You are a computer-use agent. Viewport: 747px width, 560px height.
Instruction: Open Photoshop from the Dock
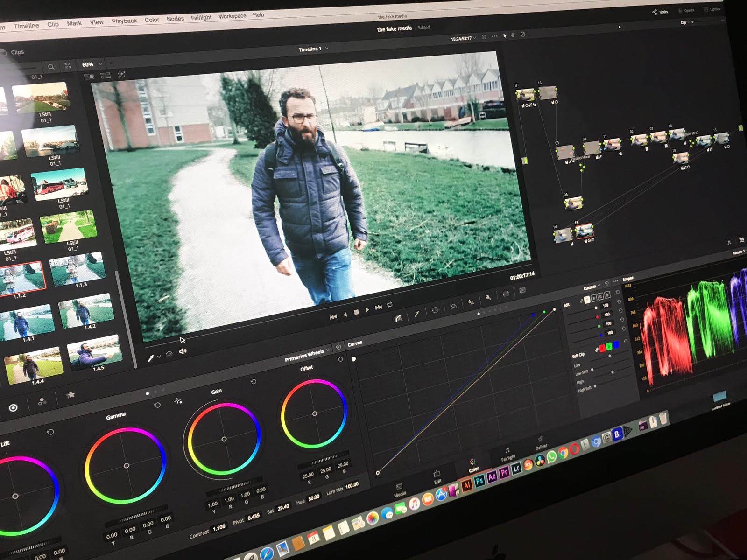tap(479, 481)
